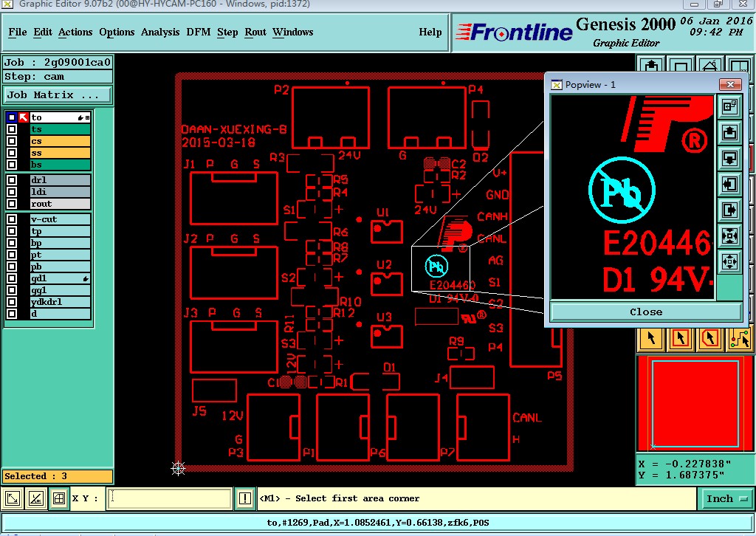The width and height of the screenshot is (756, 536).
Task: Select the rectangle area selection tool
Action: tap(681, 339)
